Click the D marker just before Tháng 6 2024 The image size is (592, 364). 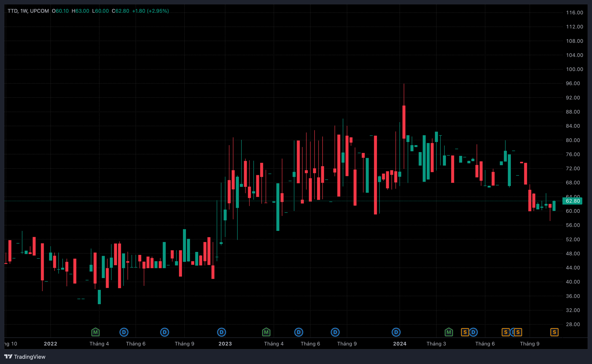[473, 332]
